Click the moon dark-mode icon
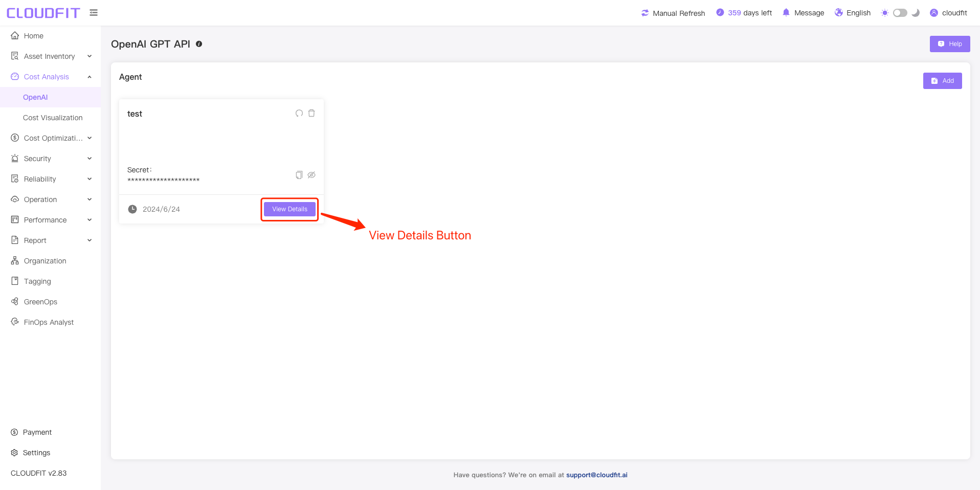 (x=916, y=13)
